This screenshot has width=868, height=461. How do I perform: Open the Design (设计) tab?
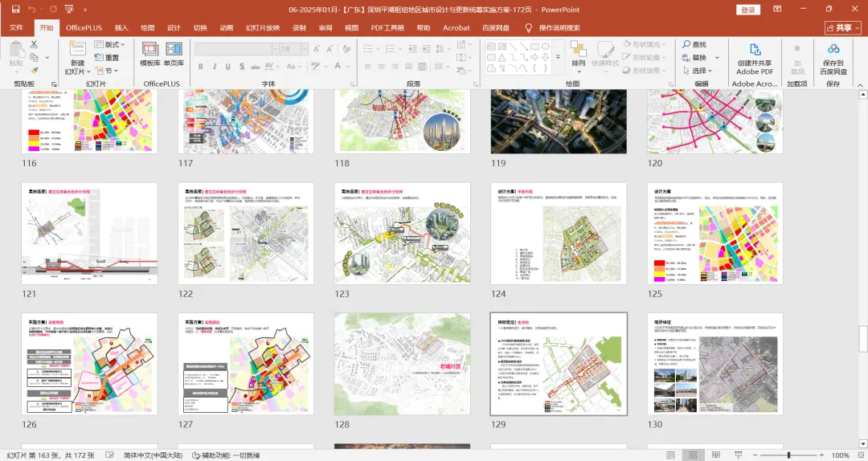tap(174, 27)
